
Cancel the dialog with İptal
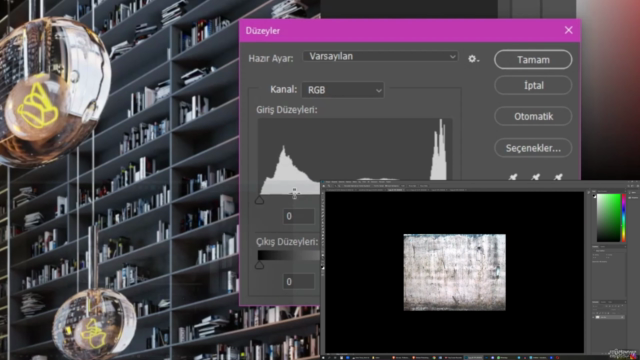[x=533, y=85]
